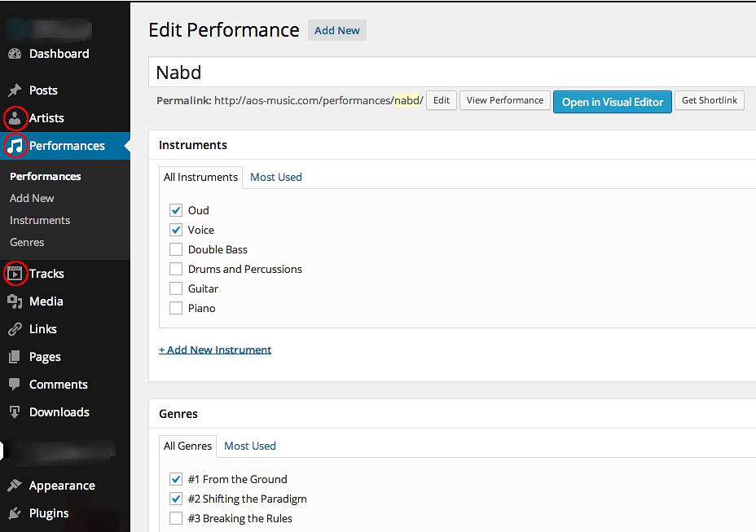Click the Artists person icon
Screen dimensions: 756x532
[x=15, y=118]
